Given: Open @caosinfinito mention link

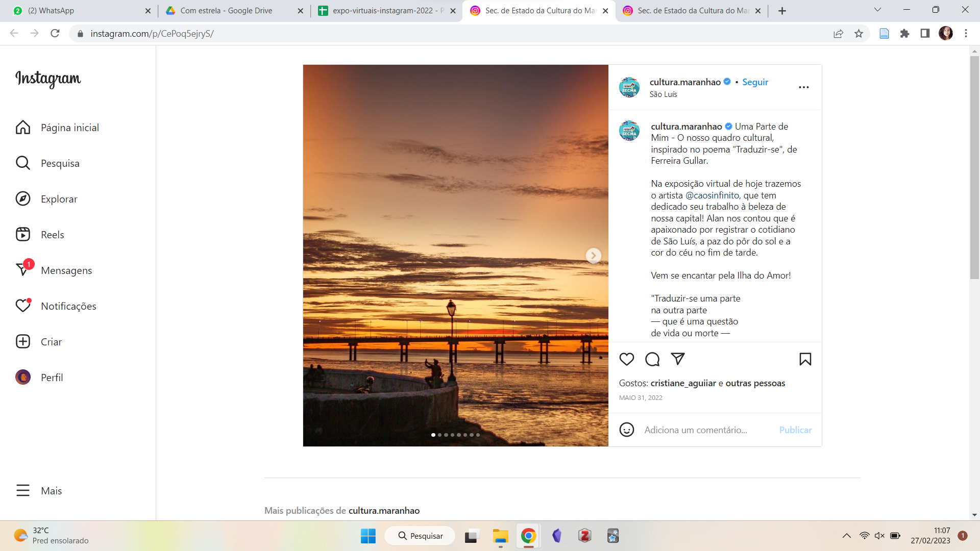Looking at the screenshot, I should (x=713, y=195).
